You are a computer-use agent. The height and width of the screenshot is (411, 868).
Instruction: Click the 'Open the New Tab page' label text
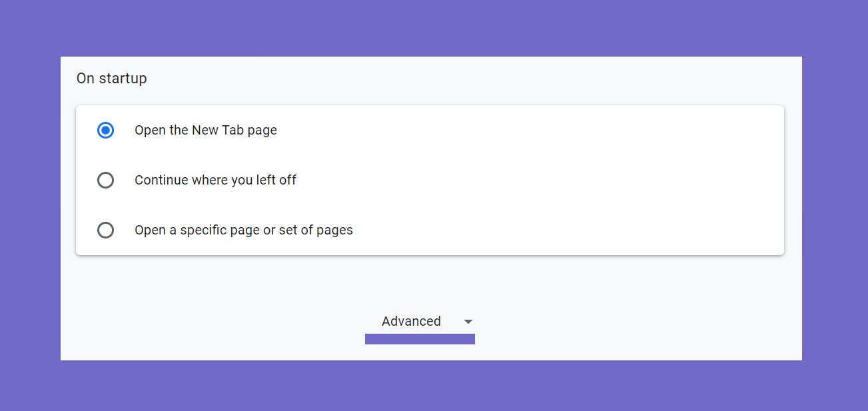(206, 131)
